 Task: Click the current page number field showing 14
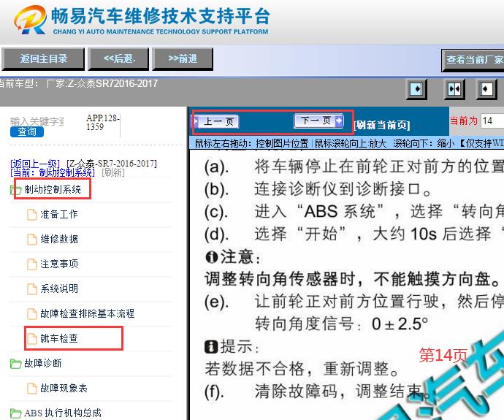(x=492, y=121)
